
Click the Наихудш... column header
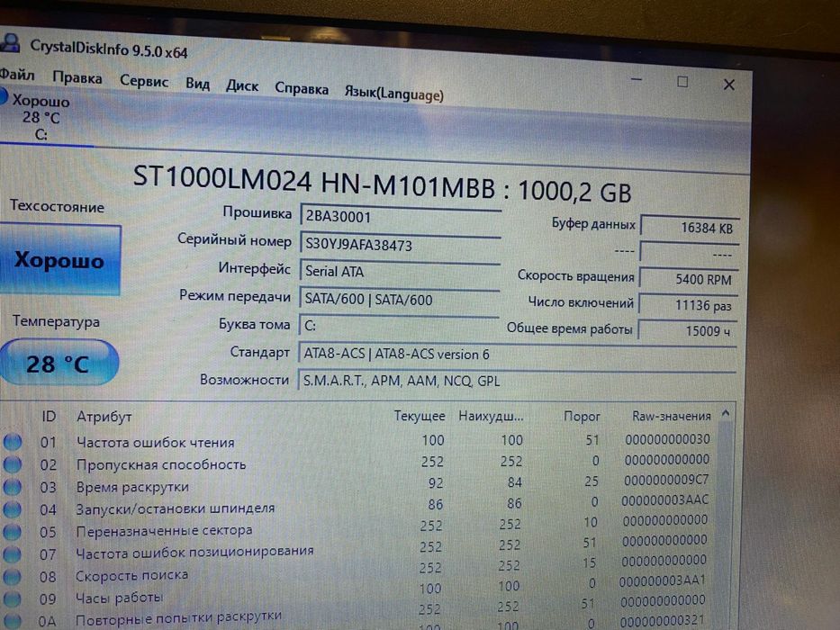[x=491, y=416]
